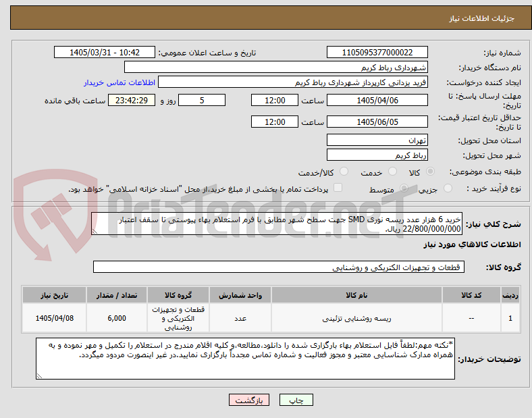Click the requester field فرید یزدانی کارپرداز

click(293, 82)
